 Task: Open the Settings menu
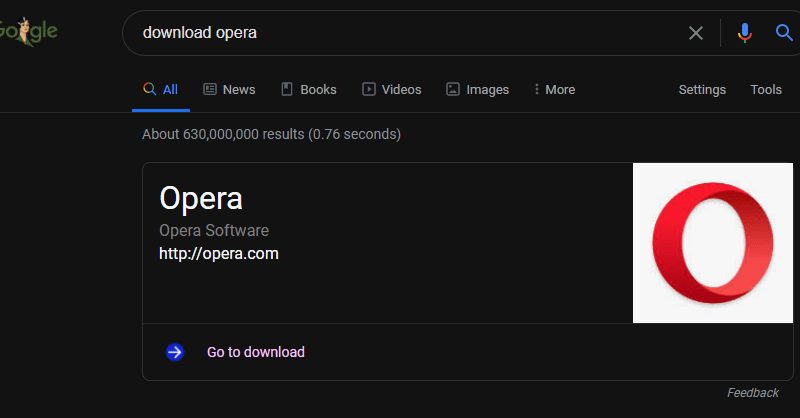pos(702,89)
